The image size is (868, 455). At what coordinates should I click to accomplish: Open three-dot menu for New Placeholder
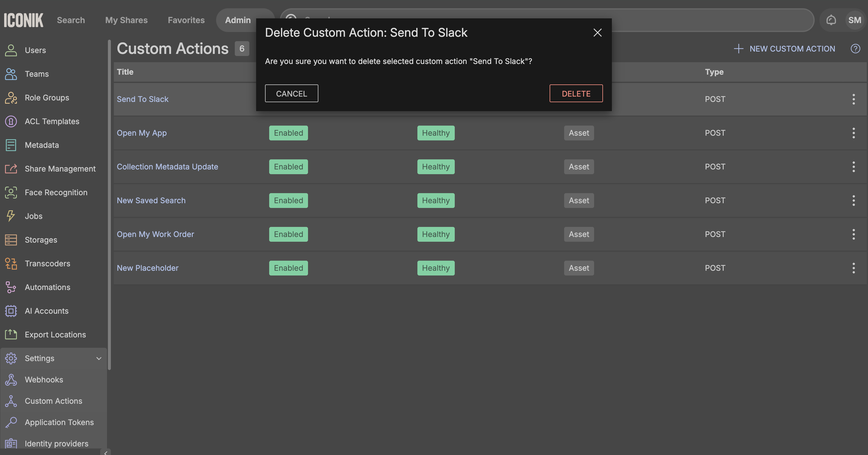click(x=853, y=268)
